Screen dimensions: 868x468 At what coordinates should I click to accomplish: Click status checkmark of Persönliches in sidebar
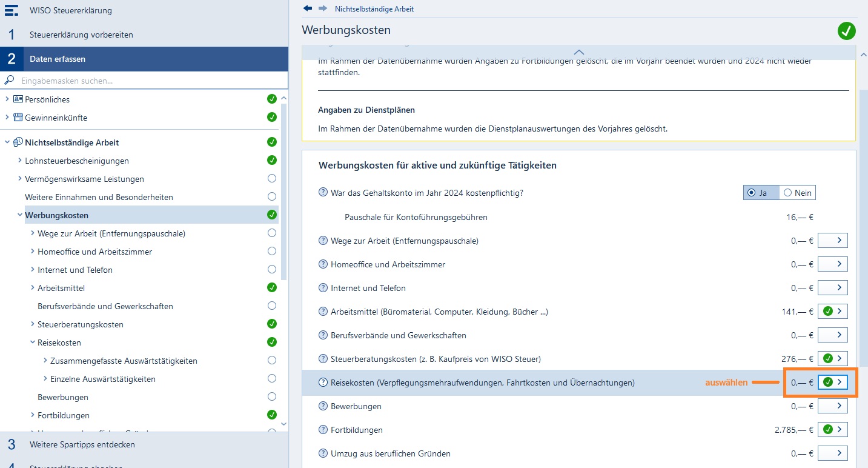272,99
